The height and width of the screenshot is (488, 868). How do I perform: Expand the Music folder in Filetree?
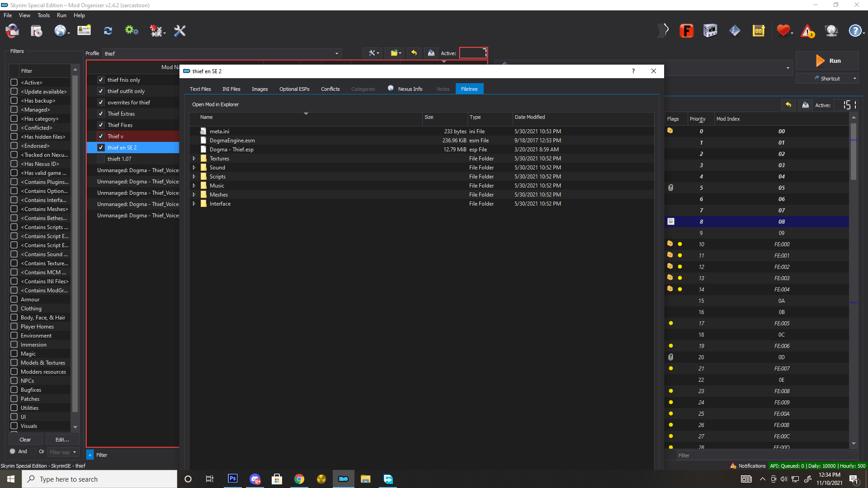[x=194, y=186]
